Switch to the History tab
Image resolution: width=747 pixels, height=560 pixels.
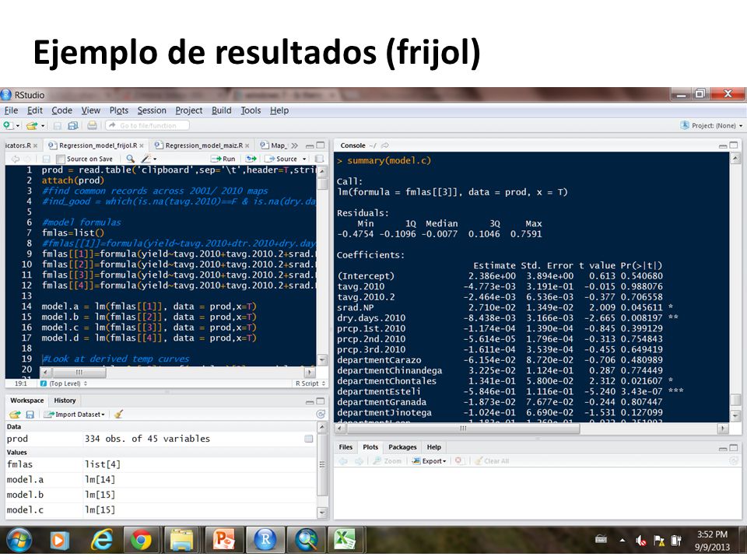(x=65, y=401)
